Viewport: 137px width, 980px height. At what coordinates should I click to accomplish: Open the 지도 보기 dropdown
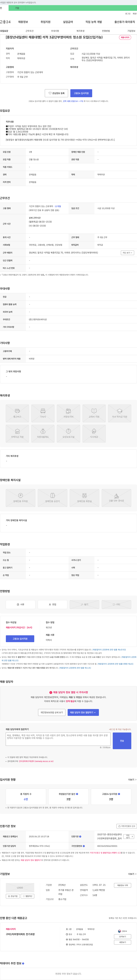(127, 253)
